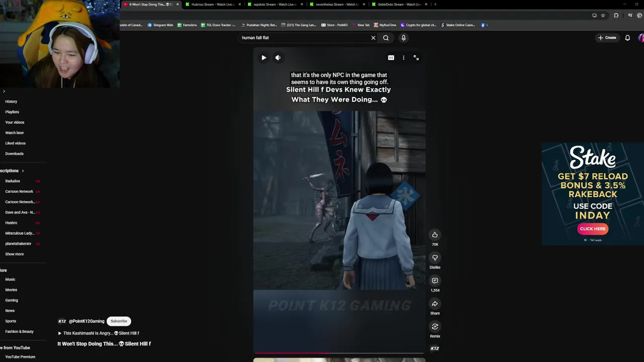644x362 pixels.
Task: Seek on the Short's red progress bar
Action: (x=339, y=353)
